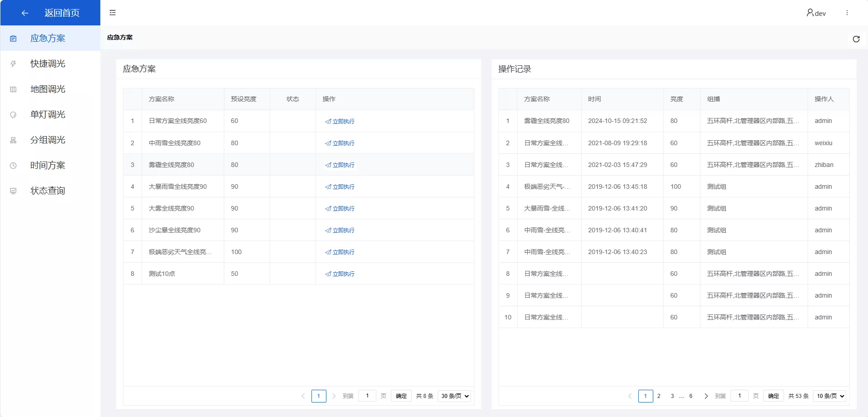Open the 10 条/页 page size dropdown
The image size is (868, 417).
click(x=830, y=396)
